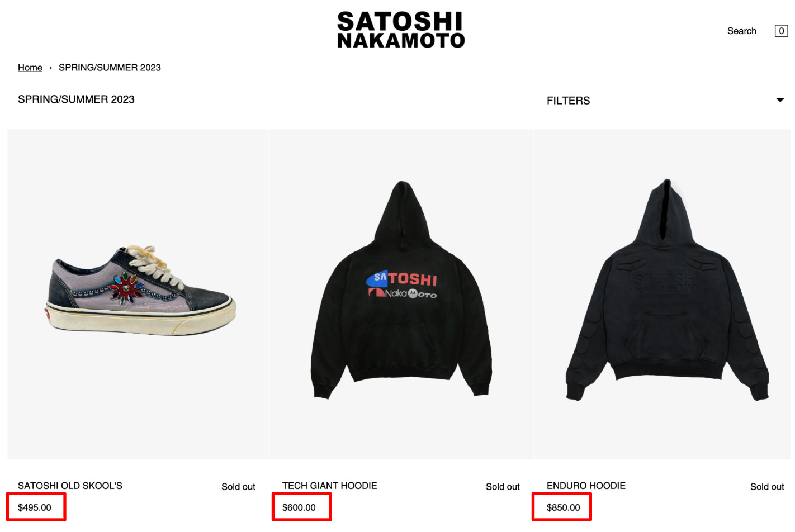Click Sold out label for Old Skool's
The height and width of the screenshot is (532, 795).
(x=238, y=487)
